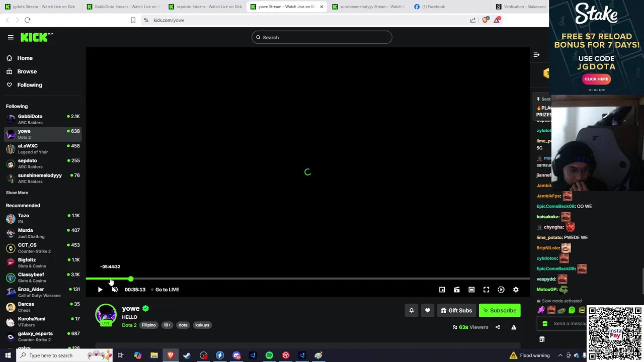Click the browser share icon
644x362 pixels.
(x=473, y=20)
